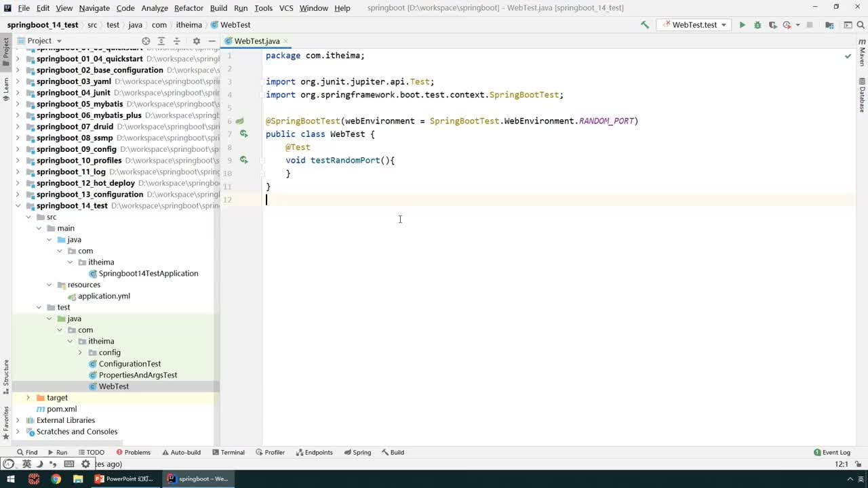Open the Endpoints tool window

point(314,452)
